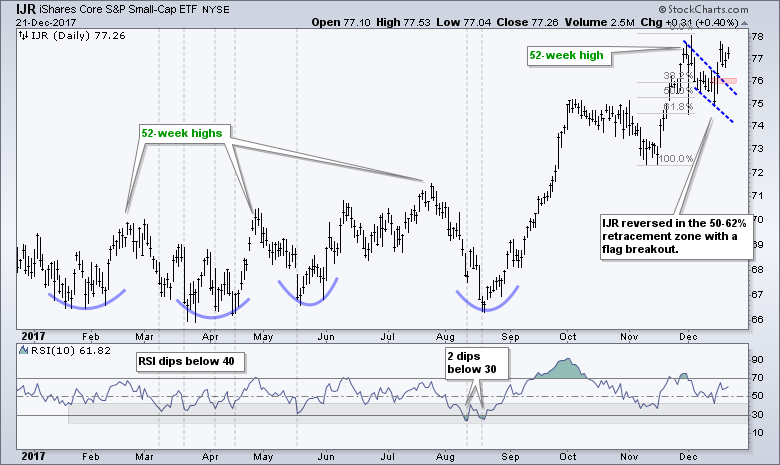
Task: Click the red resistance zone near 76
Action: (724, 80)
